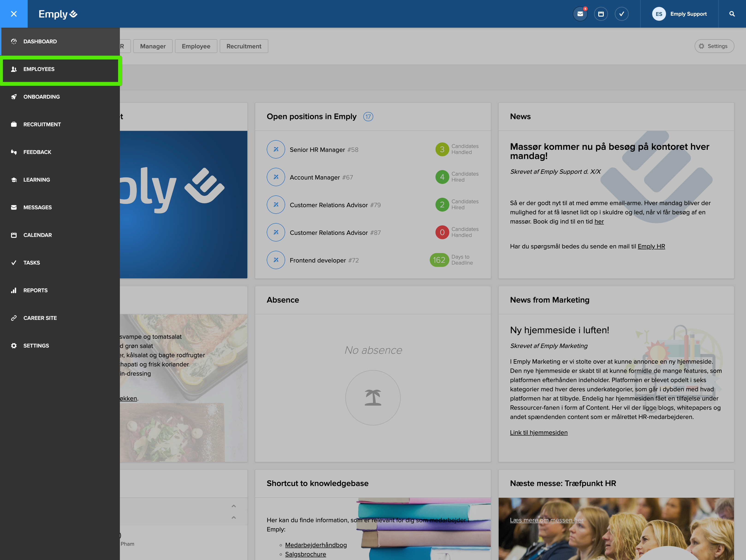Select the Learning book icon
This screenshot has width=746, height=560.
tap(14, 179)
